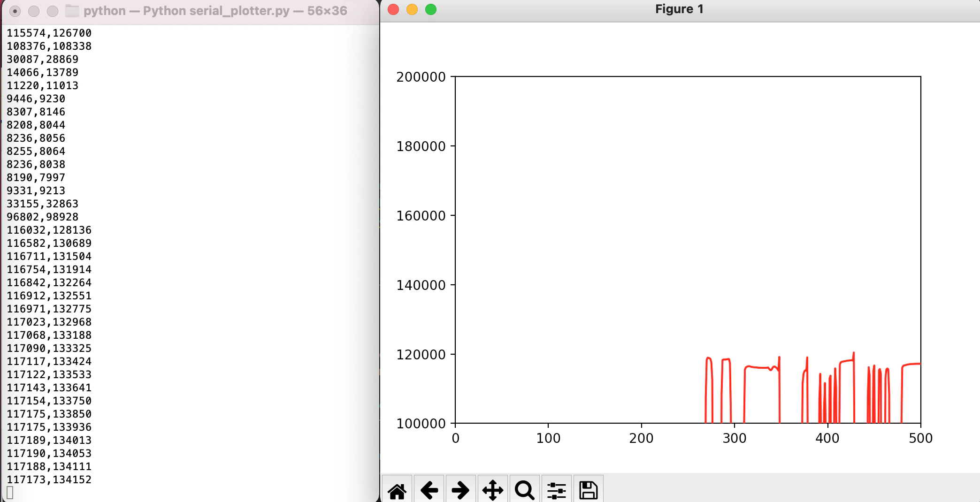
Task: Minimize the Figure 1 window
Action: coord(412,9)
